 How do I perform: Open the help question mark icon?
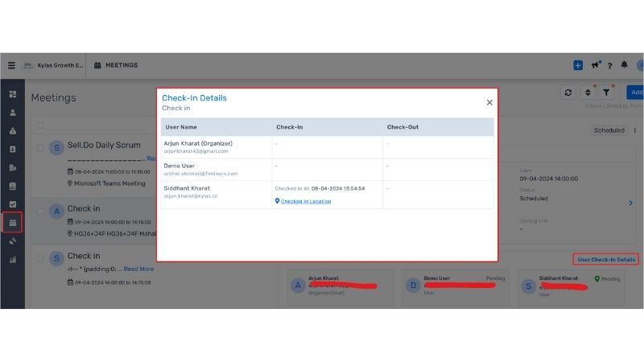click(x=610, y=65)
